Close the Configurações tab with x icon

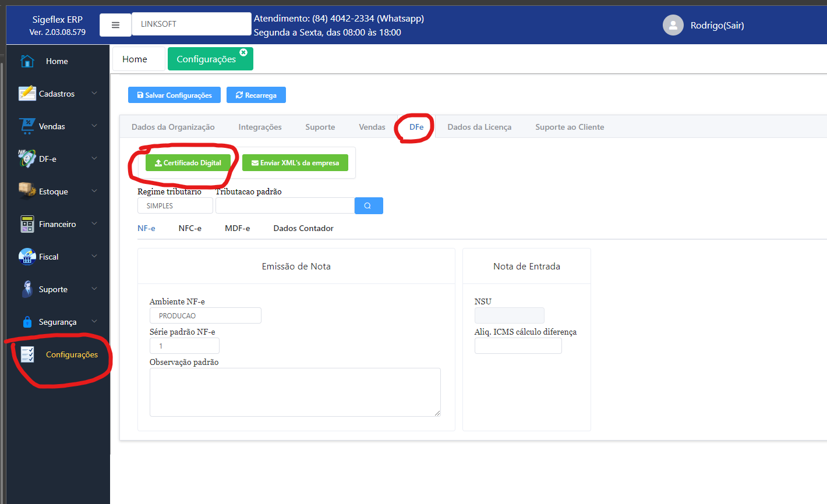(243, 52)
